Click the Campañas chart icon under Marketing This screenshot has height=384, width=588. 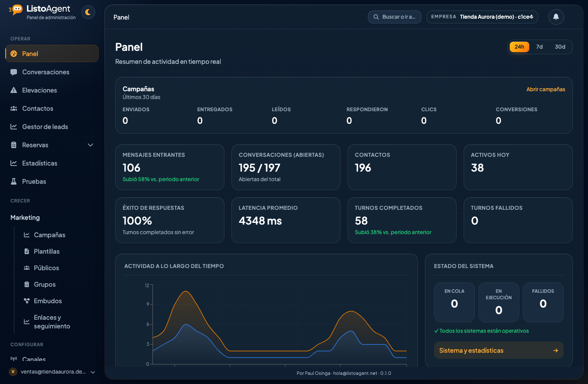click(27, 235)
